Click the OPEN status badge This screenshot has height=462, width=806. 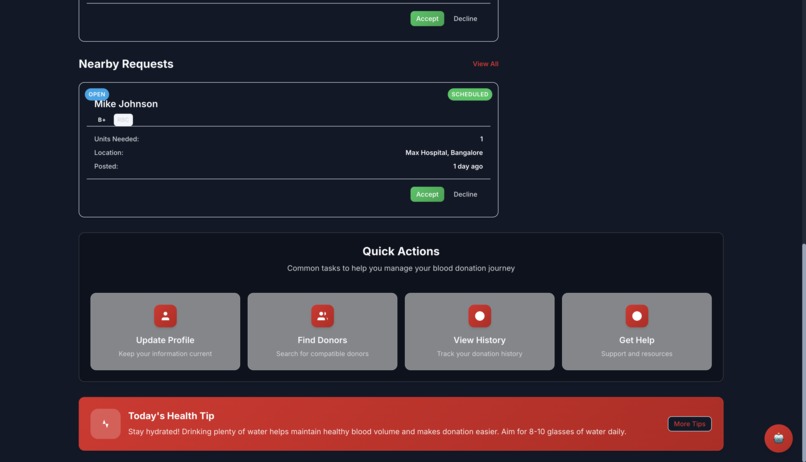97,94
